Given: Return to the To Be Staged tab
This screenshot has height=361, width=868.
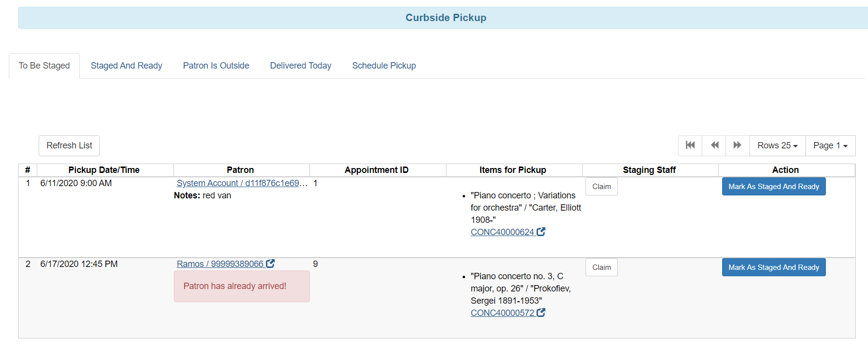Looking at the screenshot, I should click(x=44, y=65).
